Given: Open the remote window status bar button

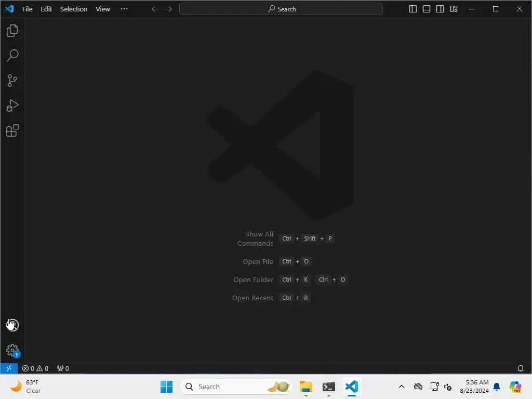Looking at the screenshot, I should point(9,368).
